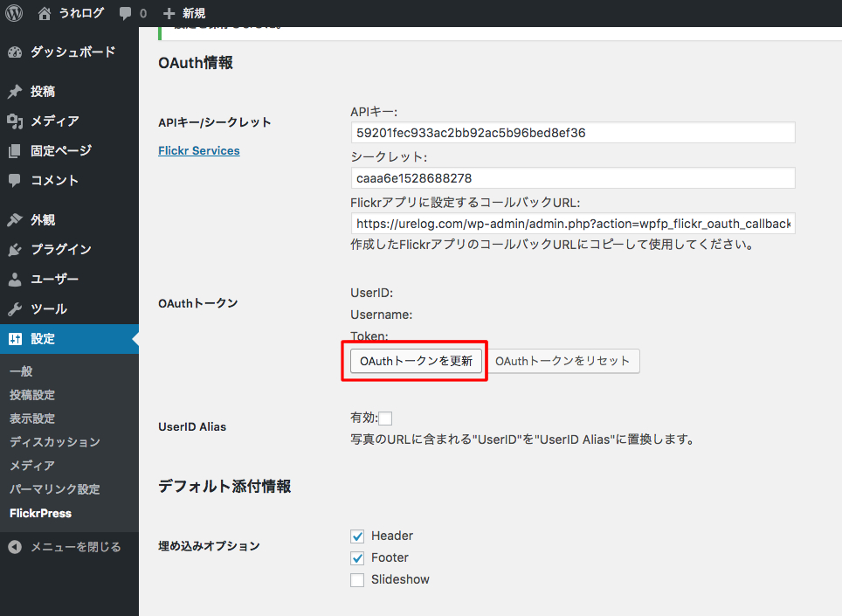Click the collapse arrow icon for メニューを閉じる
Screen dimensions: 842x616
(15, 547)
